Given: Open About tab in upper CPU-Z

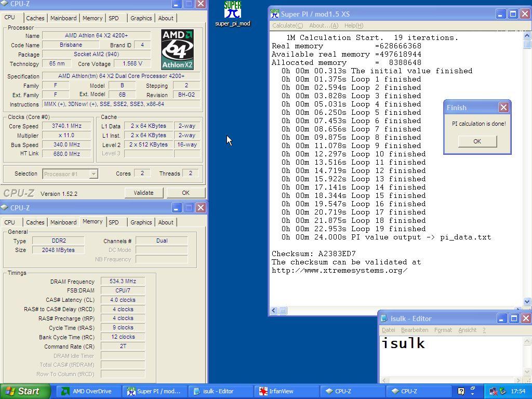Looking at the screenshot, I should [166, 18].
